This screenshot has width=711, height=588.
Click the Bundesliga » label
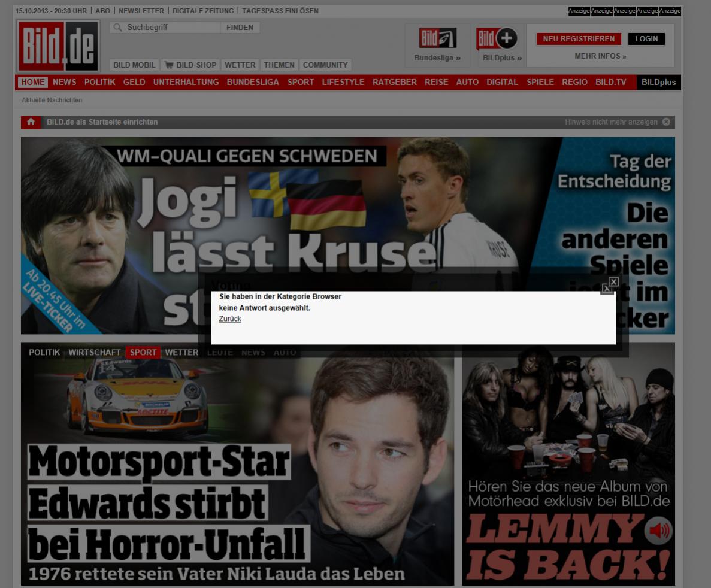pyautogui.click(x=437, y=58)
